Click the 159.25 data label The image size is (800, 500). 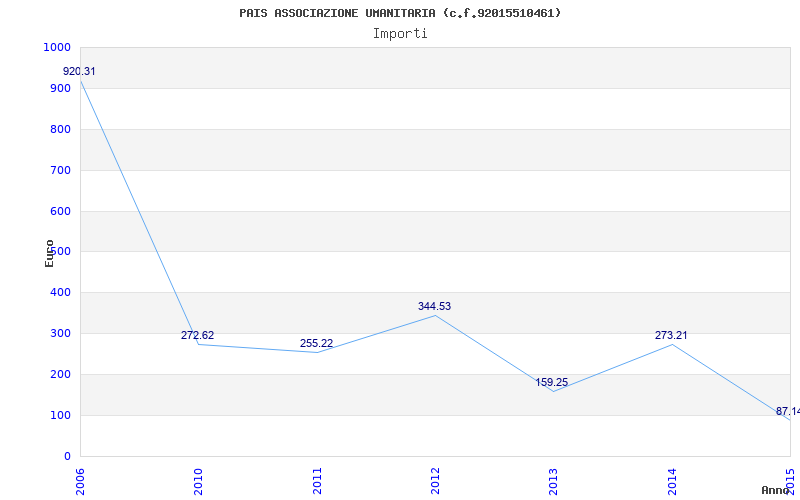(552, 383)
